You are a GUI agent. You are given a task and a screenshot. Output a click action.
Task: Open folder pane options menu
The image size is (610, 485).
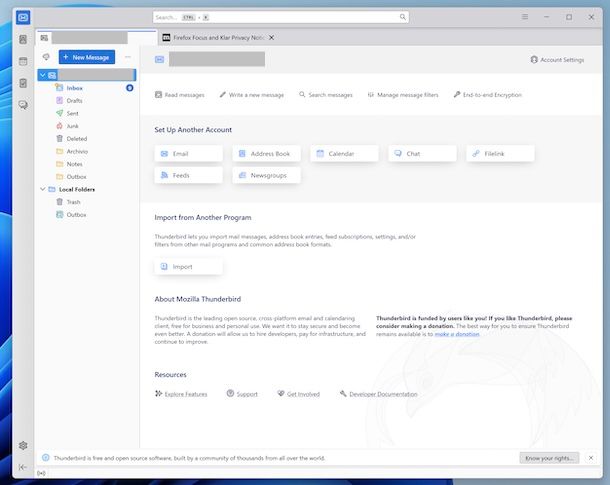(x=128, y=57)
